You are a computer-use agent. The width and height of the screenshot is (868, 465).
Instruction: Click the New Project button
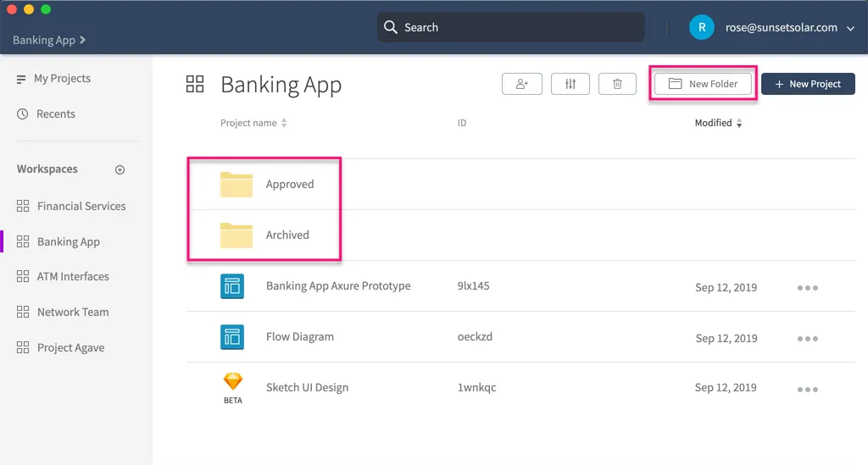click(808, 84)
